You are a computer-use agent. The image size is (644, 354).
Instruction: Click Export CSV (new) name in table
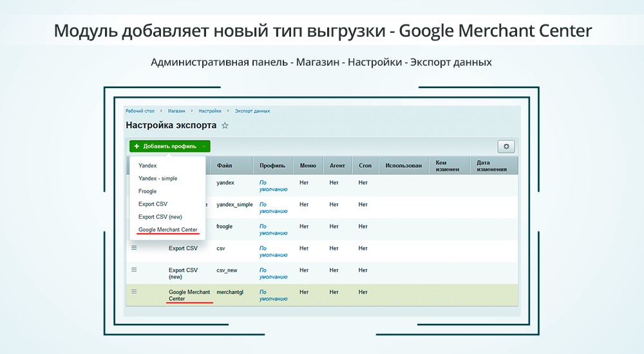tap(183, 274)
